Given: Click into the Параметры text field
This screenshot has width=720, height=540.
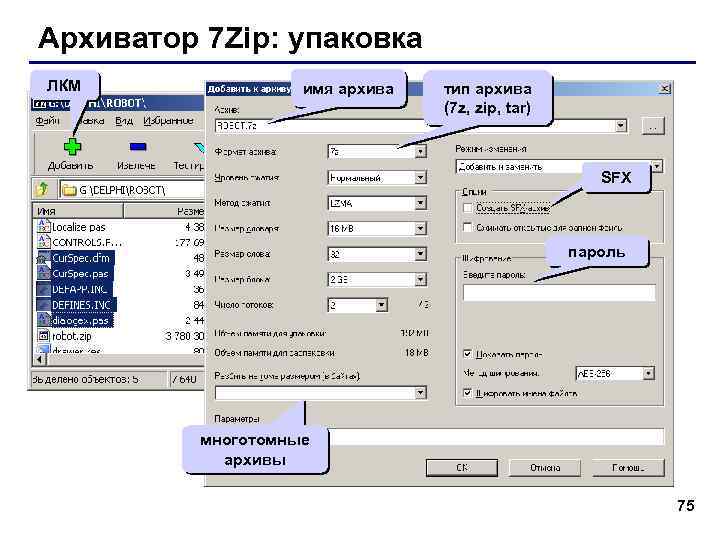Looking at the screenshot, I should [x=496, y=437].
